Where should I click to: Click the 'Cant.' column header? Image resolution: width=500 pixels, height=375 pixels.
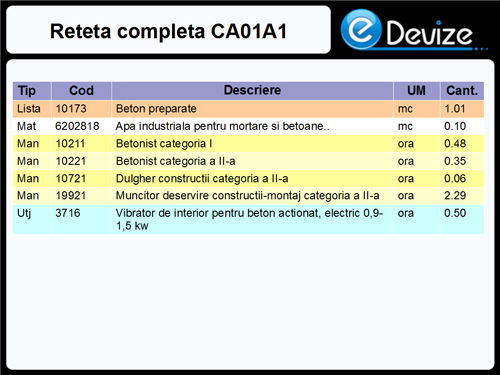(462, 91)
